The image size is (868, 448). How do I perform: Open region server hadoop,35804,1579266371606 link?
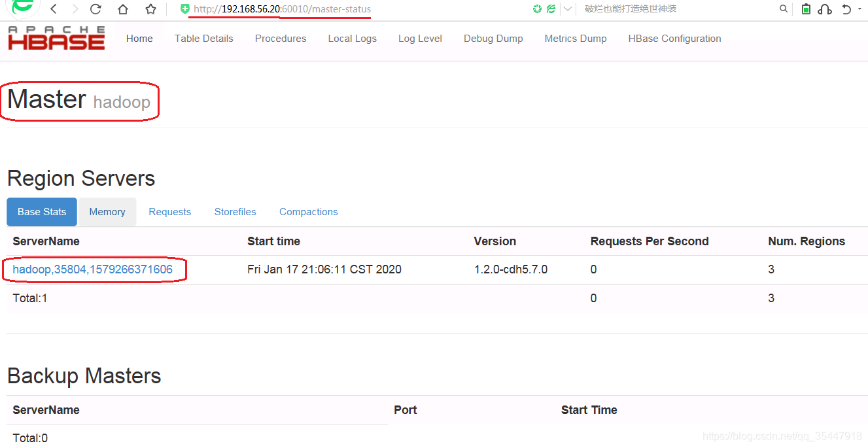(93, 269)
